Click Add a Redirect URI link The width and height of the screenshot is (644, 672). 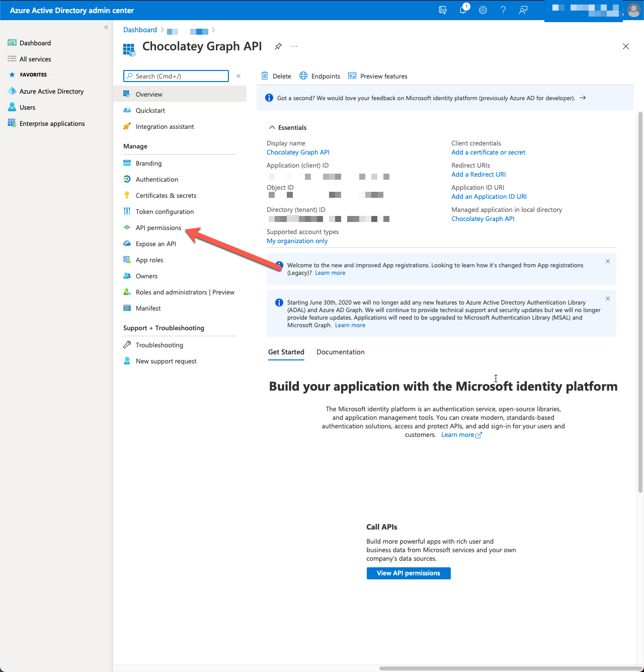tap(478, 174)
